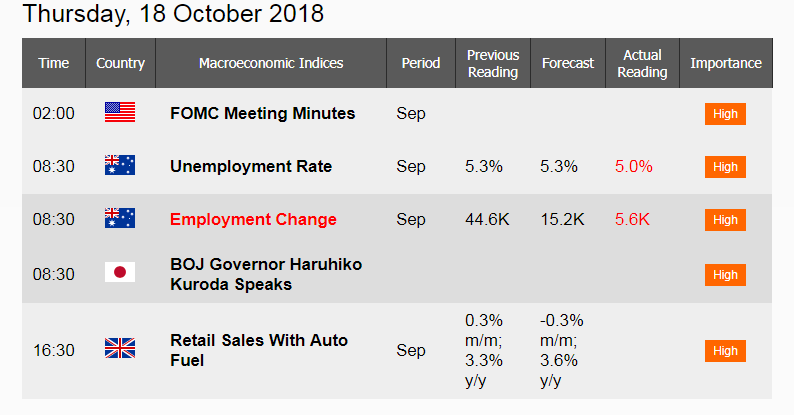Click the Japan flag icon
This screenshot has width=794, height=415.
(x=120, y=272)
